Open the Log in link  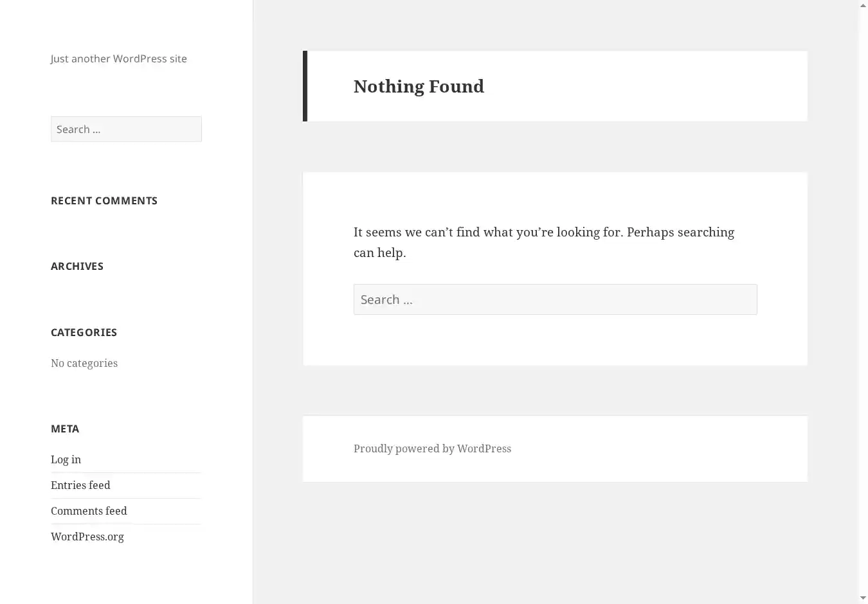[x=66, y=459]
